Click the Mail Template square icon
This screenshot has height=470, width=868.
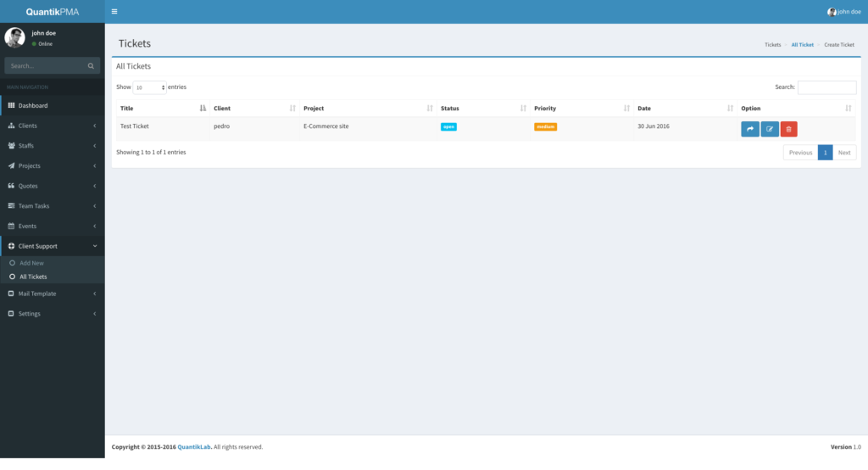click(11, 294)
